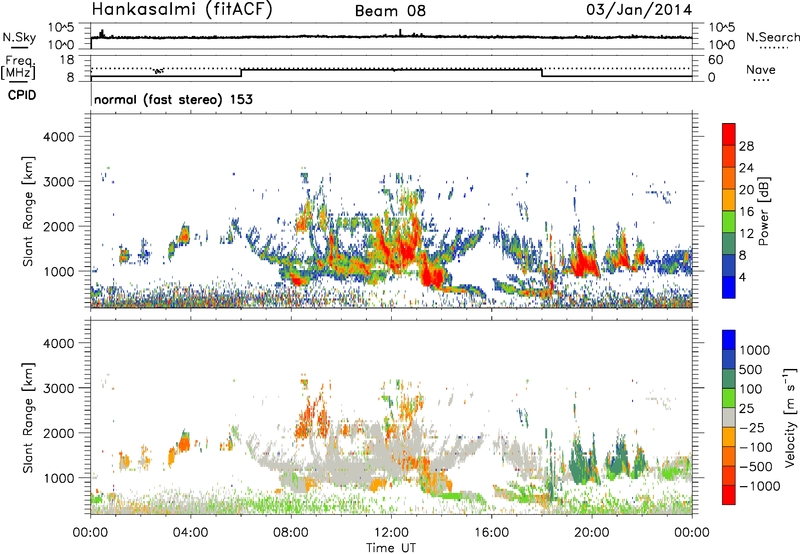800x554 pixels.
Task: Click the "28" label on the power colorbar
Action: click(x=746, y=146)
